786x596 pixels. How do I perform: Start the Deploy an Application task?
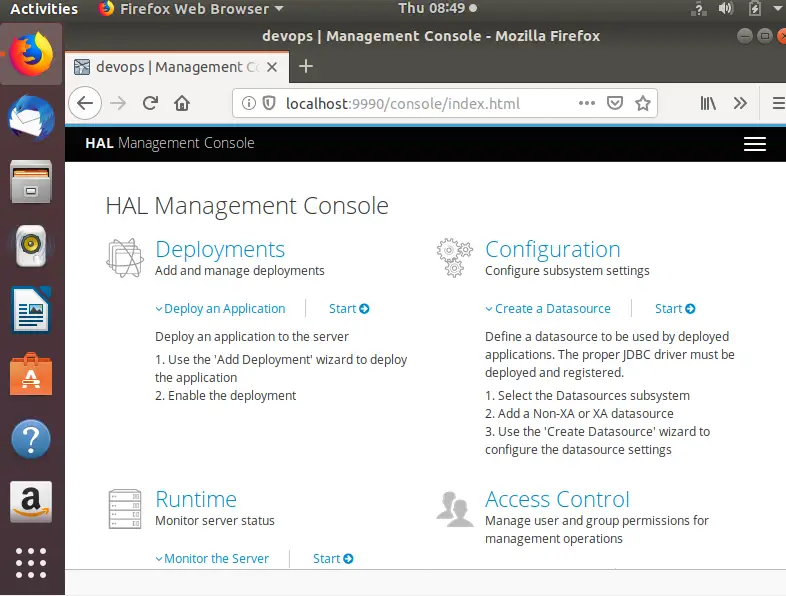[x=349, y=309]
